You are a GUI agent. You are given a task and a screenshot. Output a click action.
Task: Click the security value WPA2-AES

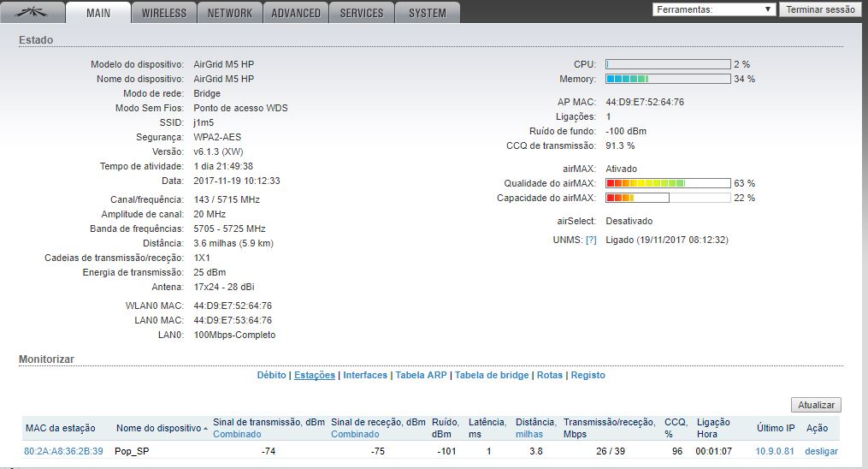pos(217,137)
